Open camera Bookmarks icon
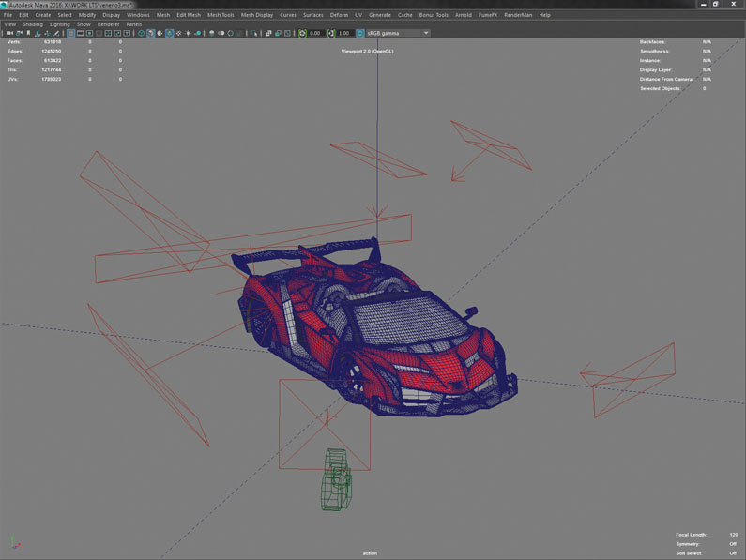 coord(28,34)
